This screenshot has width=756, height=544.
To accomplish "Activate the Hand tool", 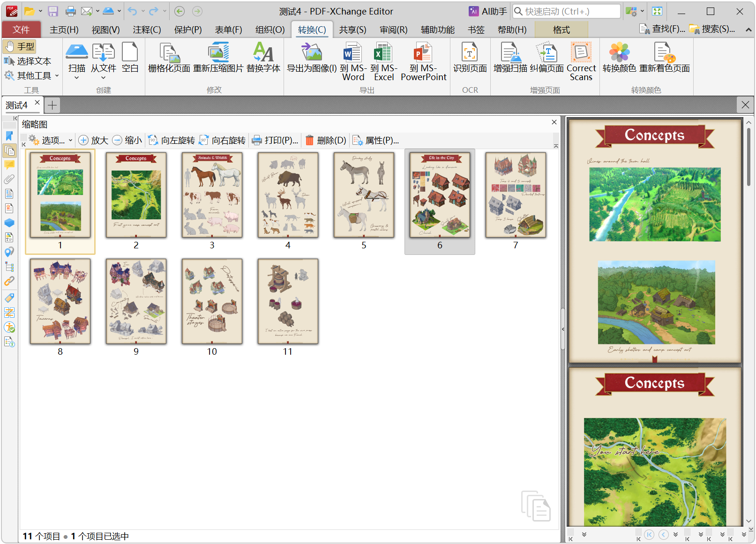I will [x=20, y=46].
